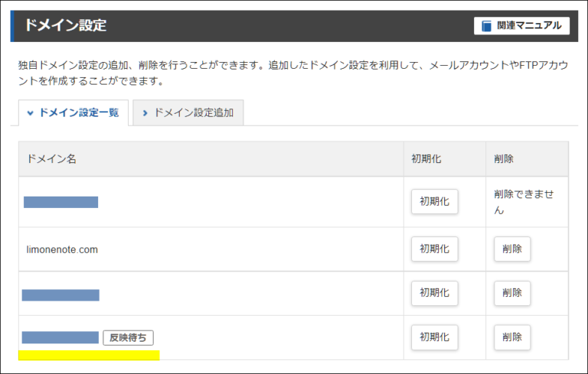Click the book icon beside 関連マニュアル
Image resolution: width=588 pixels, height=374 pixels.
pos(486,26)
